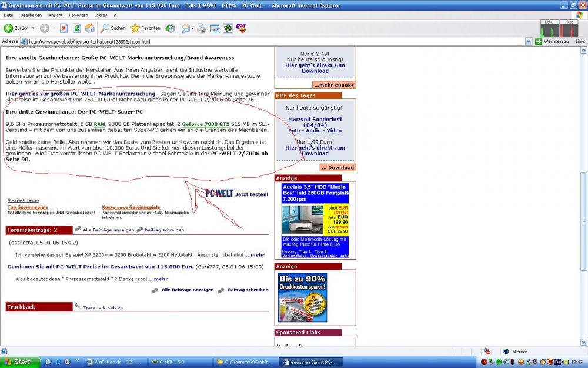Go back with the Zurück arrow button
The image size is (588, 368).
(16, 28)
